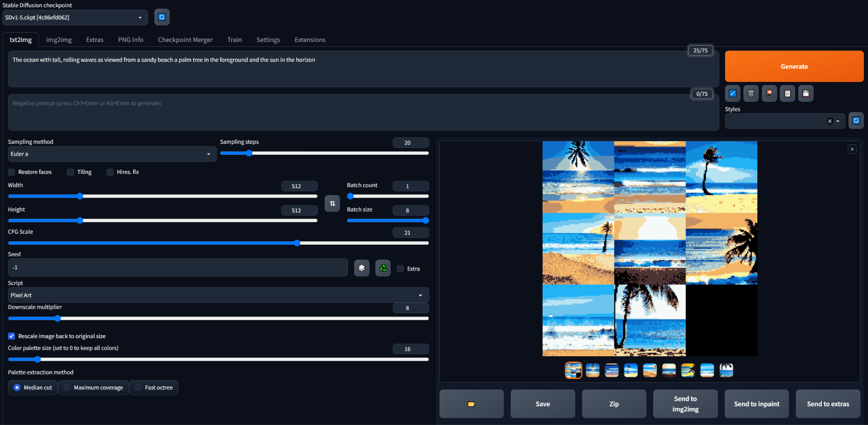Click the blue arrow read-parameters icon
868x425 pixels.
(x=732, y=94)
